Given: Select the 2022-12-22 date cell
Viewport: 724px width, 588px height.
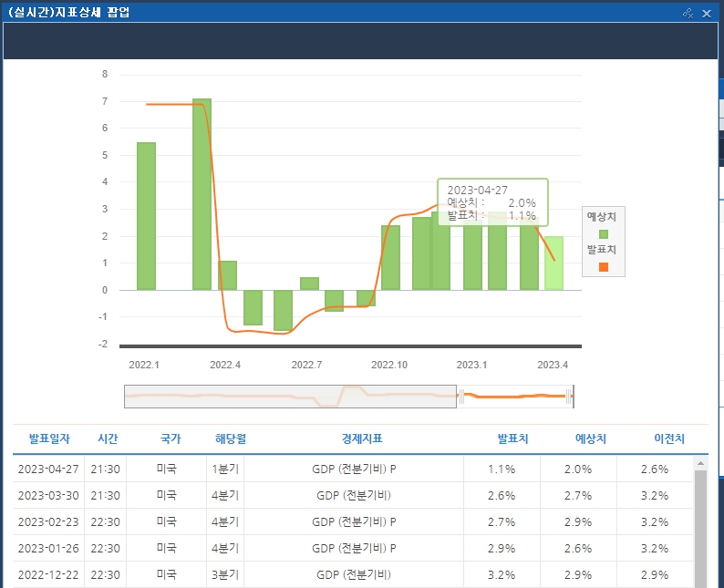Looking at the screenshot, I should pyautogui.click(x=48, y=574).
